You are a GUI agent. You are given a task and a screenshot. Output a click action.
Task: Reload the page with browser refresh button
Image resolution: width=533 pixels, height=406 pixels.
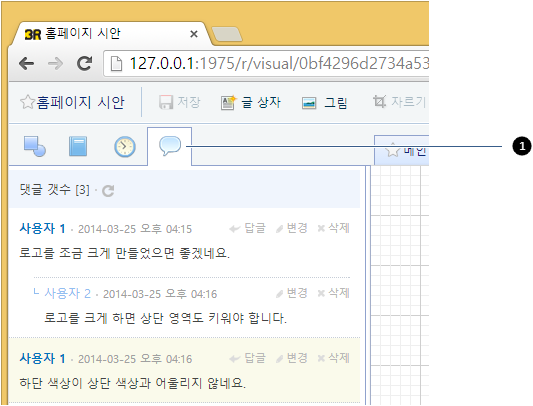[x=84, y=63]
